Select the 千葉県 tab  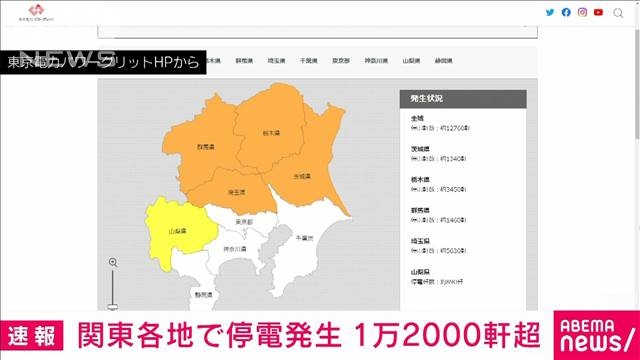pyautogui.click(x=309, y=61)
